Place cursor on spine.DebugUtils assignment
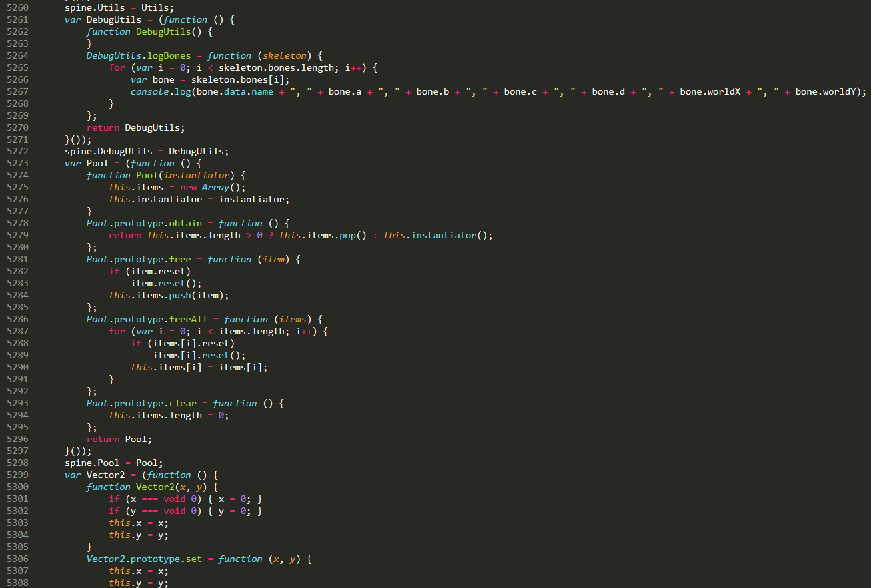The height and width of the screenshot is (588, 871). (x=147, y=152)
